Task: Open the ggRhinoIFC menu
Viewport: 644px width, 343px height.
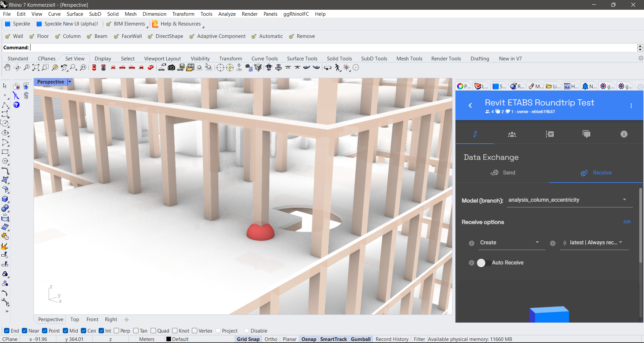Action: tap(296, 14)
